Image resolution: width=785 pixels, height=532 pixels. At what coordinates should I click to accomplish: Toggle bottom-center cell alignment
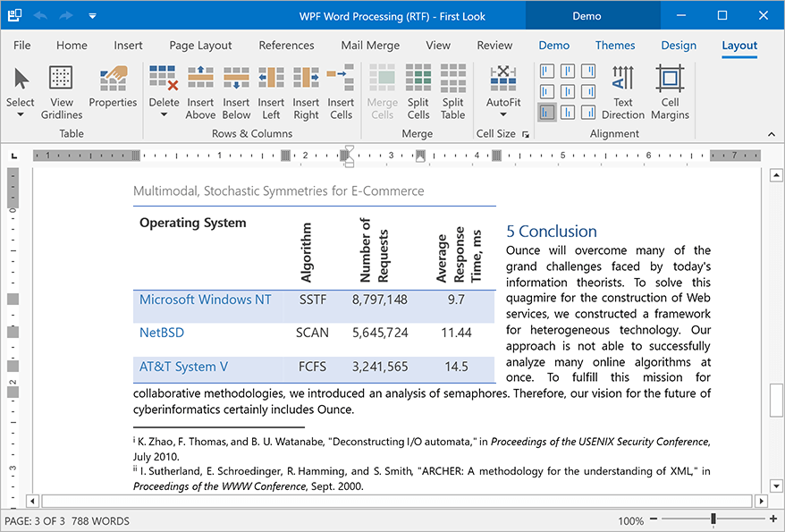click(568, 111)
